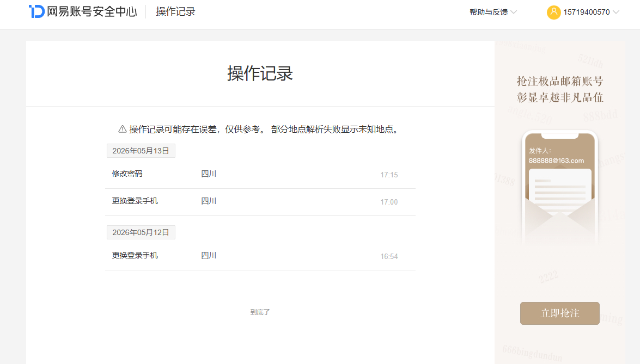Click the 立即抢注 button

[559, 313]
